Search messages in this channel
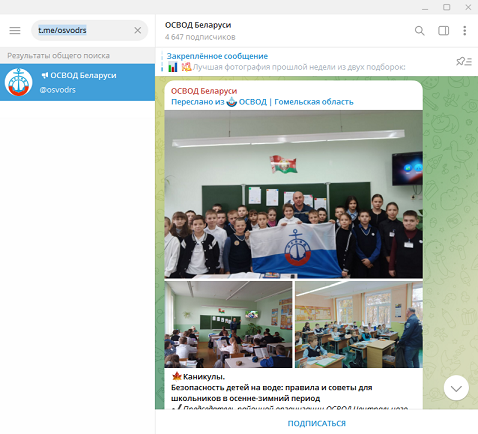 point(420,31)
